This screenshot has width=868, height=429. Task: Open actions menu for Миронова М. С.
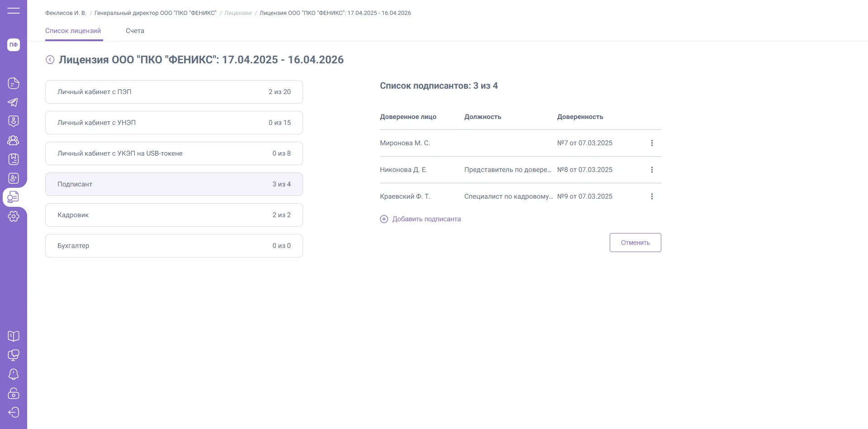point(652,143)
